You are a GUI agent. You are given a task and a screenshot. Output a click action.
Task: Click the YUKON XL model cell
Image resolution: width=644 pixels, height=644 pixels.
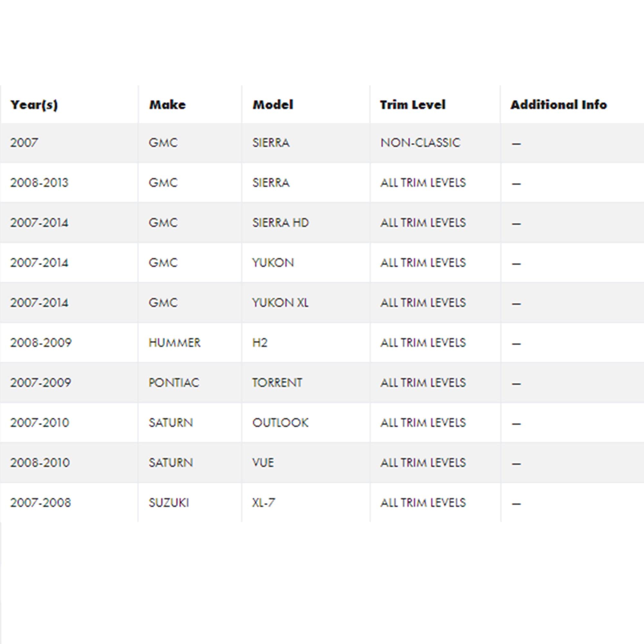tap(280, 303)
